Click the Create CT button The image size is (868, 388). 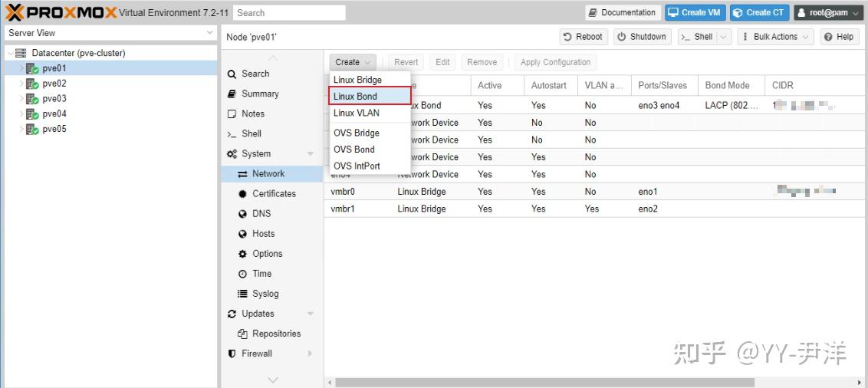click(759, 12)
